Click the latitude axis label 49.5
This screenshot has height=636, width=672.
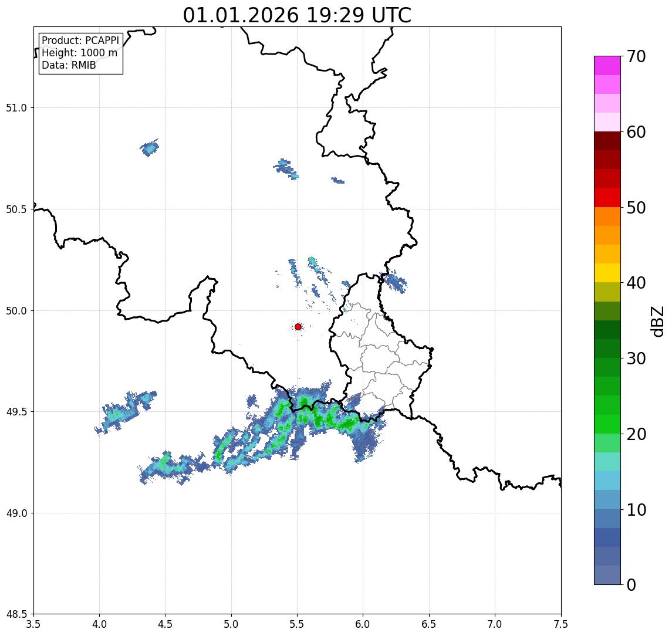(16, 412)
